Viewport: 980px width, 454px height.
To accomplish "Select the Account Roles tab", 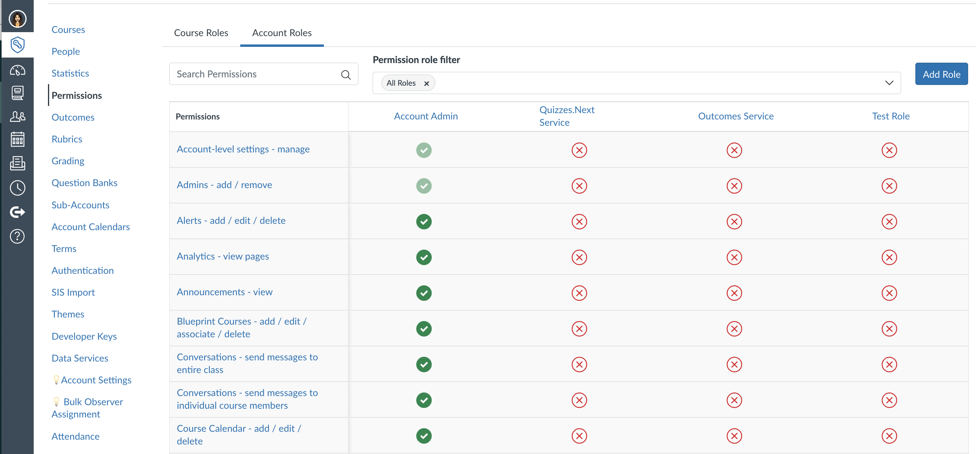I will 282,33.
